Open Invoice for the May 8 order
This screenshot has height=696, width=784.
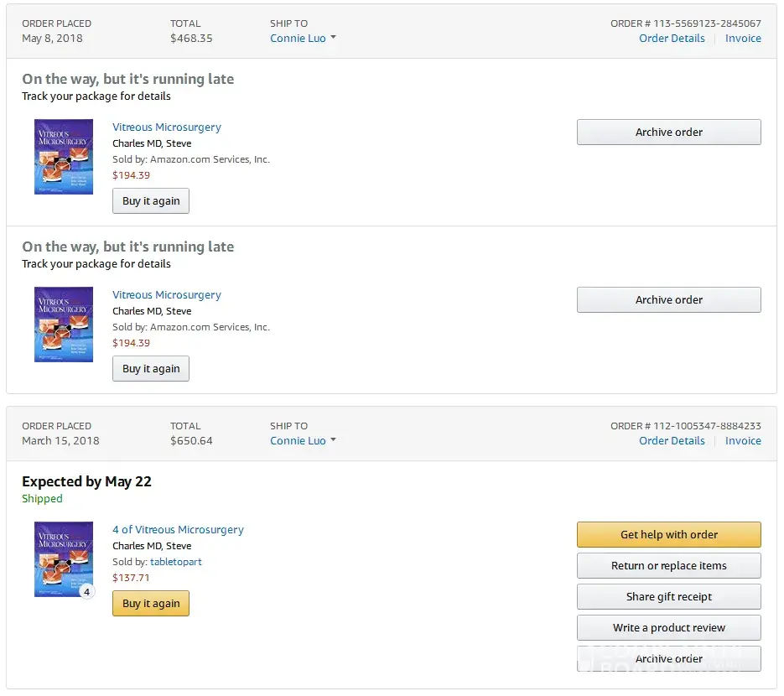(x=743, y=39)
